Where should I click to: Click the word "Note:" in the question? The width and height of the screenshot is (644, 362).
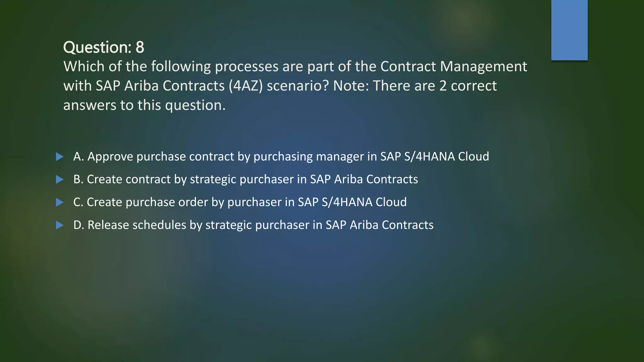coord(351,86)
